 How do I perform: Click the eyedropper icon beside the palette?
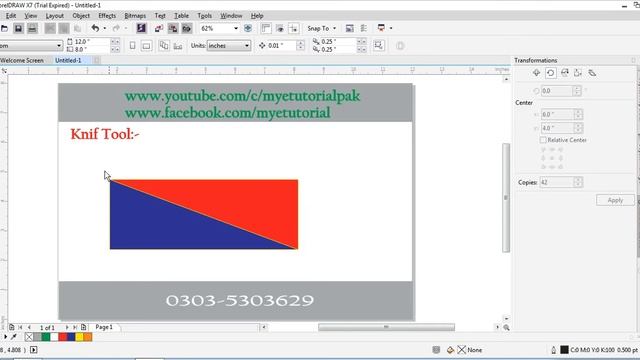pos(13,337)
